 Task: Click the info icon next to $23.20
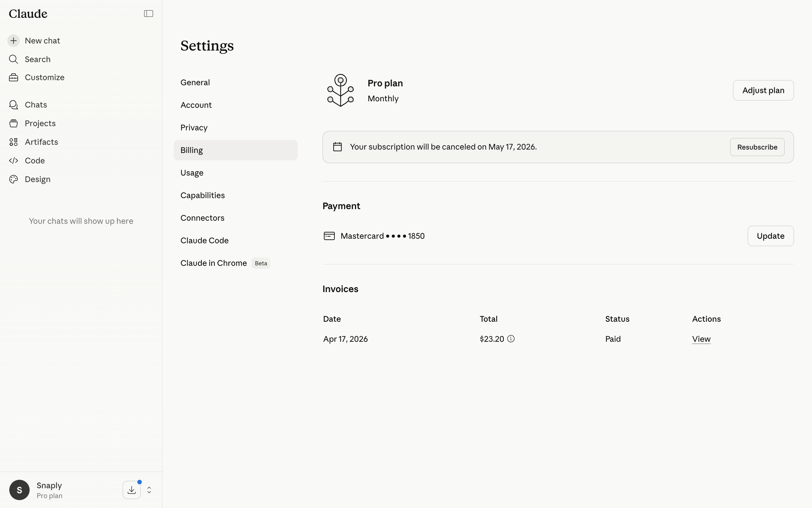point(511,339)
